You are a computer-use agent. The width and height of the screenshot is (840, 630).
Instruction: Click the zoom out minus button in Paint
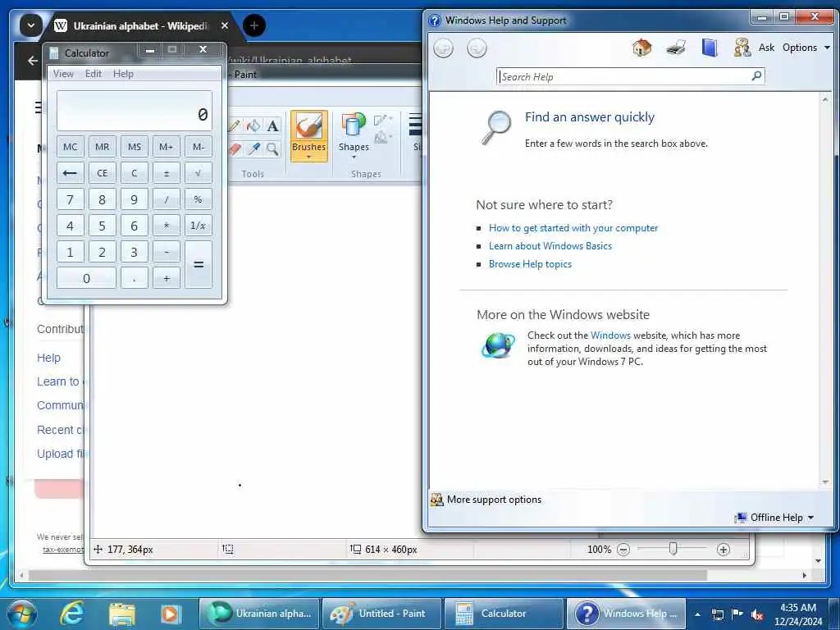[x=623, y=549]
